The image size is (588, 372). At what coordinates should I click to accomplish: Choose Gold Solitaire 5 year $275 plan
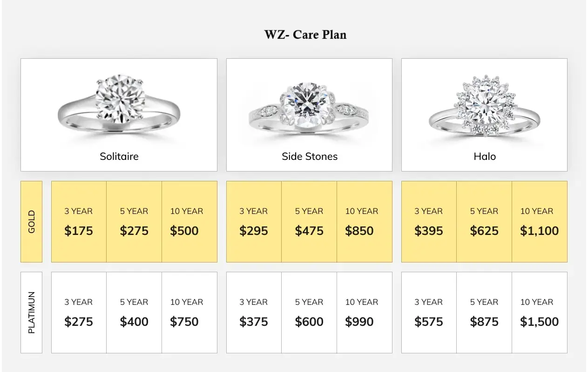click(134, 221)
